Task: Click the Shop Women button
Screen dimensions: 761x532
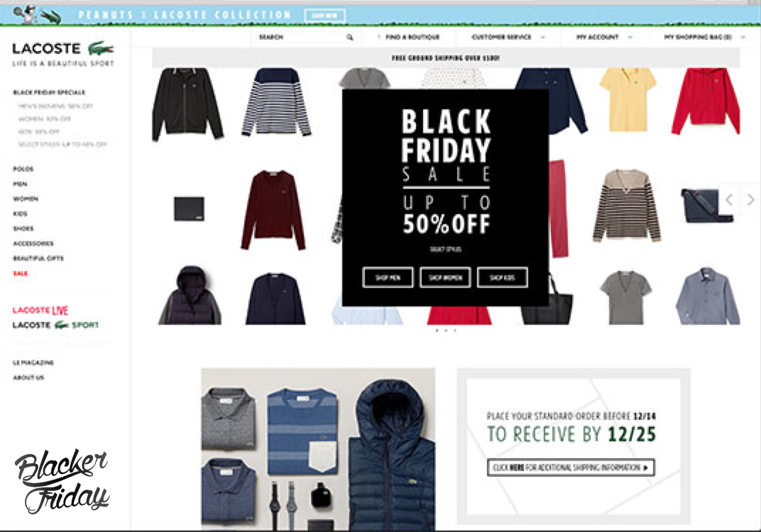Action: pyautogui.click(x=445, y=277)
